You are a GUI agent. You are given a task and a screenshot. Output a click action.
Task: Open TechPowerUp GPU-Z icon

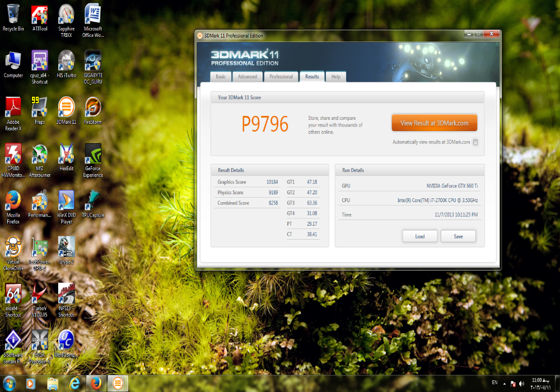40,254
